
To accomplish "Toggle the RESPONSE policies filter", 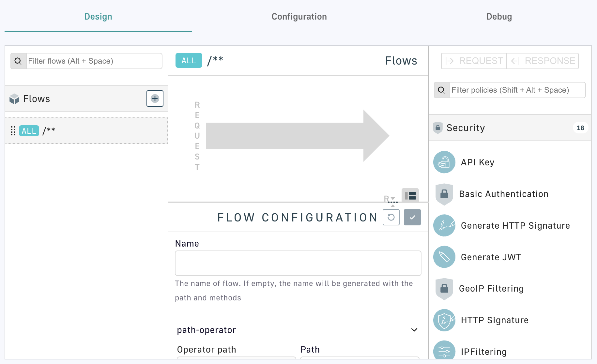I will pos(543,61).
